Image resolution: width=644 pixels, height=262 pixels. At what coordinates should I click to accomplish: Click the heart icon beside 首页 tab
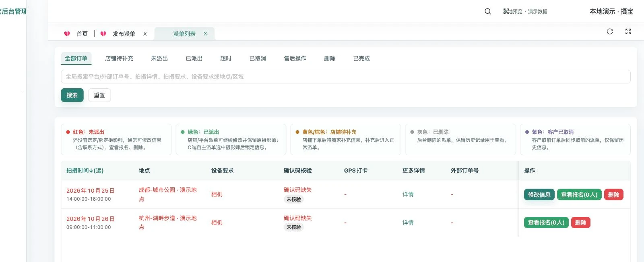(67, 34)
